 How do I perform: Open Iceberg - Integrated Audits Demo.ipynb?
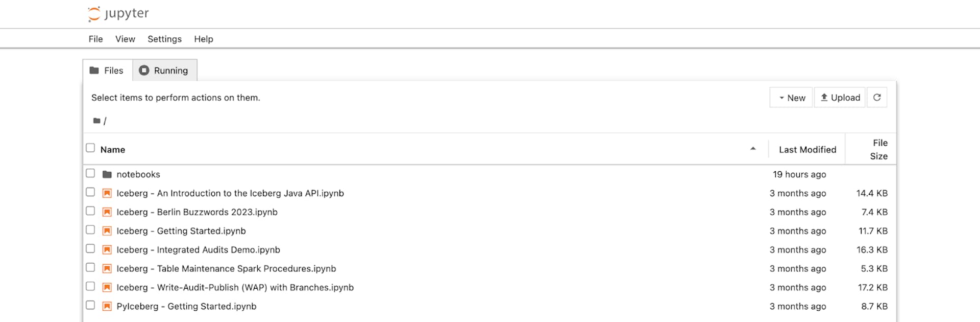[x=199, y=249]
